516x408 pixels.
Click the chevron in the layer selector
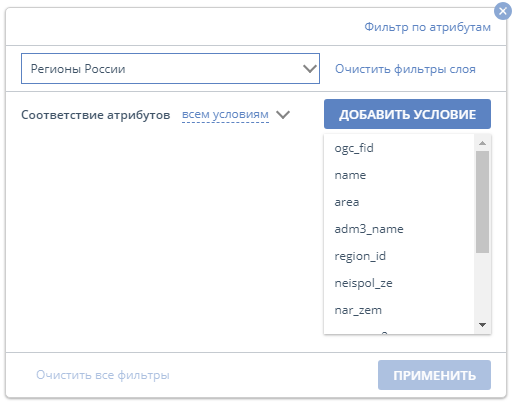tap(310, 69)
